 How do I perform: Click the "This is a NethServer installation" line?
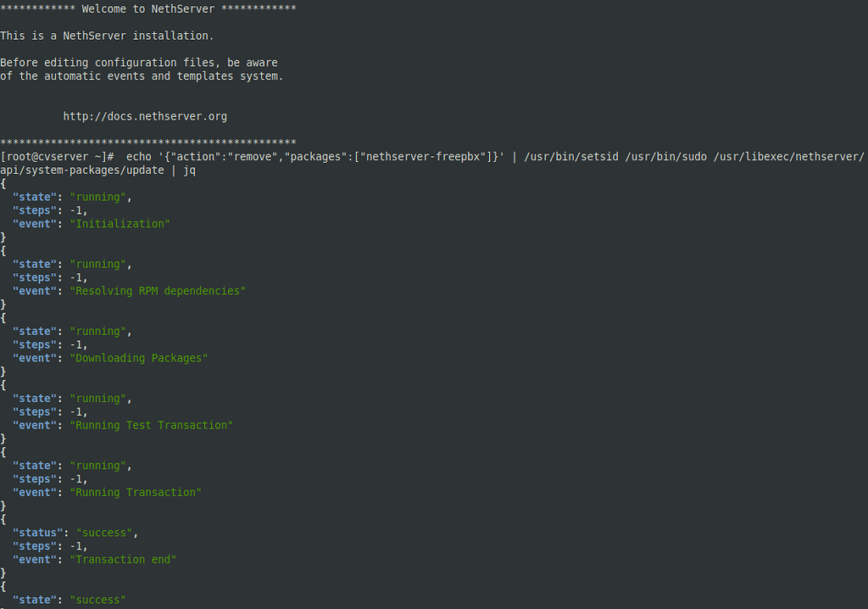click(107, 36)
